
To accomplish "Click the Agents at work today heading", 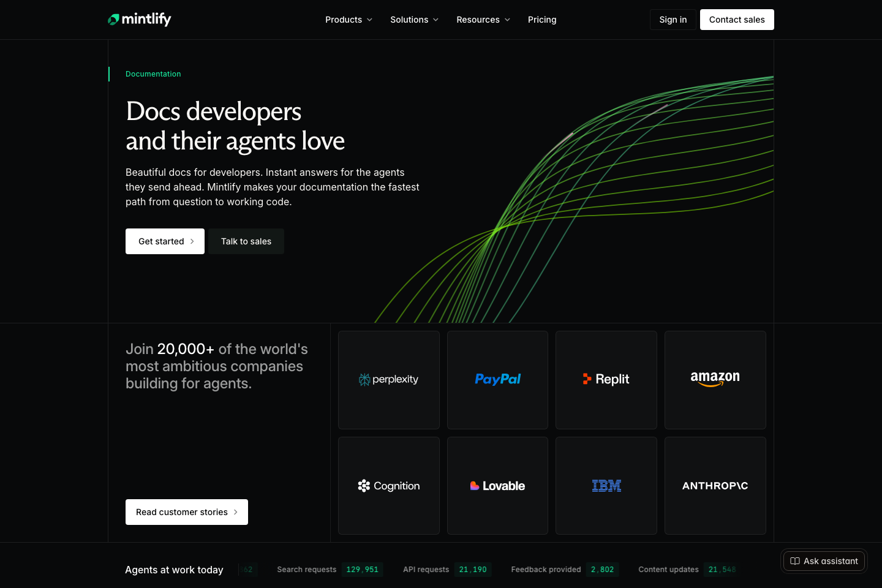I will (174, 570).
